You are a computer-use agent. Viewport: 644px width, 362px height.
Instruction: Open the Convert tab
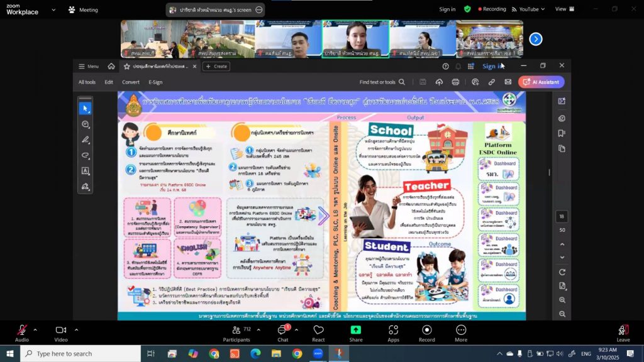pos(131,82)
